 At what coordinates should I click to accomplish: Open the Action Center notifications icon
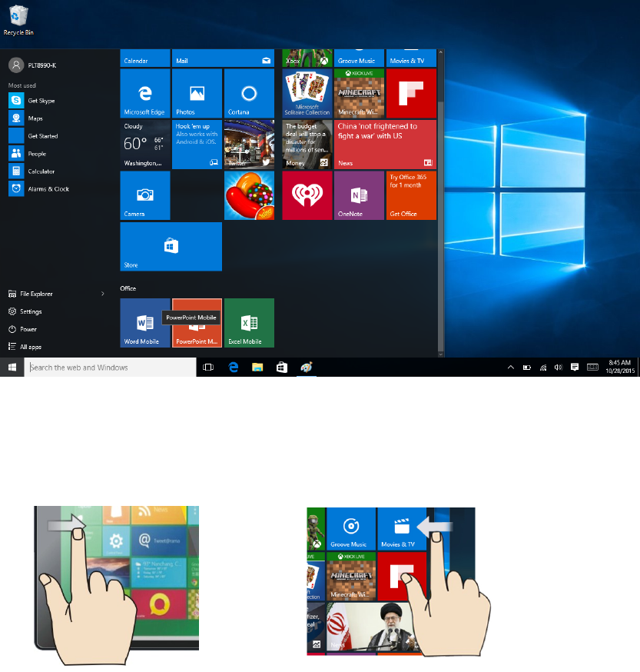(x=575, y=367)
